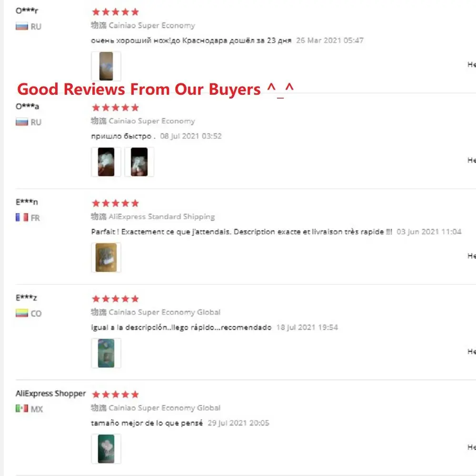Open the photo attached to E***n's review
This screenshot has height=476, width=476.
[x=106, y=258]
